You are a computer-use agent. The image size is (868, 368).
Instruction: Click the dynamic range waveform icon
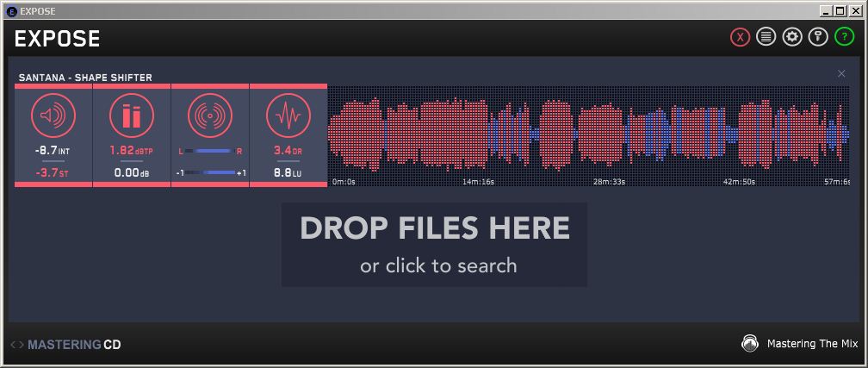click(x=288, y=115)
